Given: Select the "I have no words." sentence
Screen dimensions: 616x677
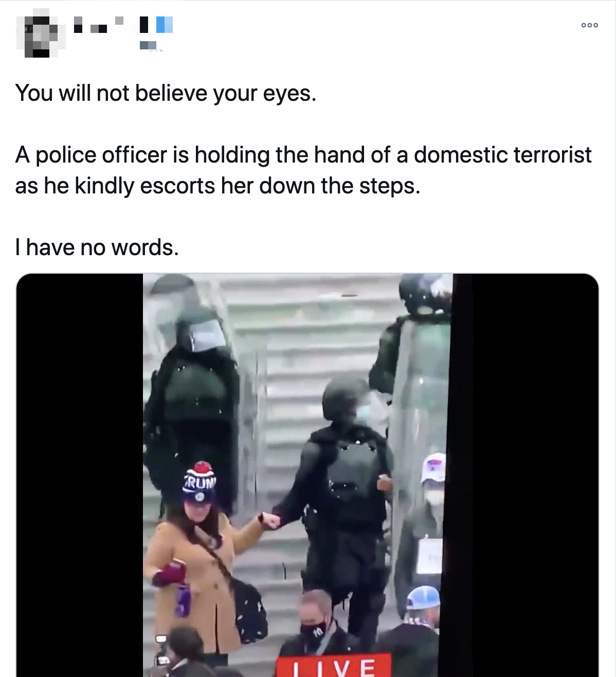Looking at the screenshot, I should tap(97, 247).
